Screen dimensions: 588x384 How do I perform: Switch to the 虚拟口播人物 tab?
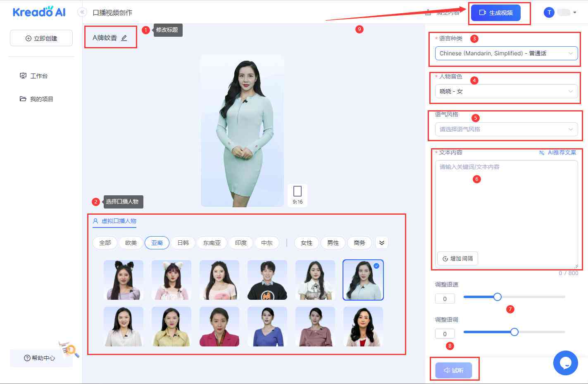point(114,221)
